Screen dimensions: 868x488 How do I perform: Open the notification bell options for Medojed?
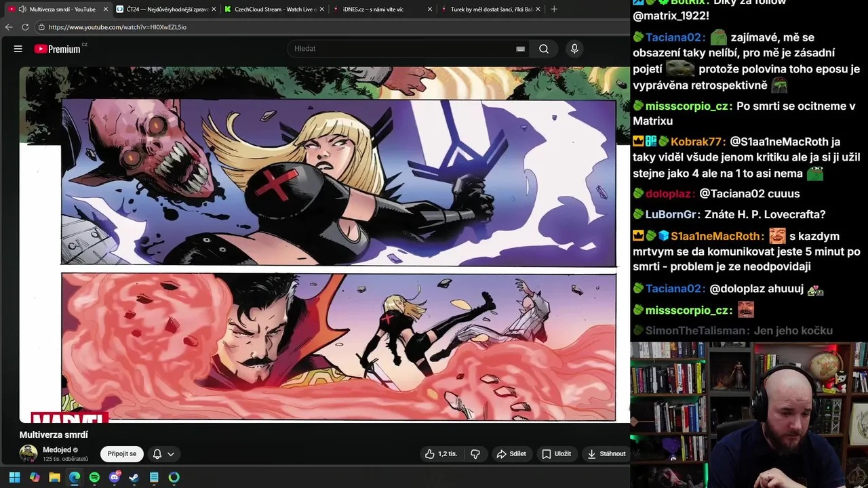click(x=157, y=454)
